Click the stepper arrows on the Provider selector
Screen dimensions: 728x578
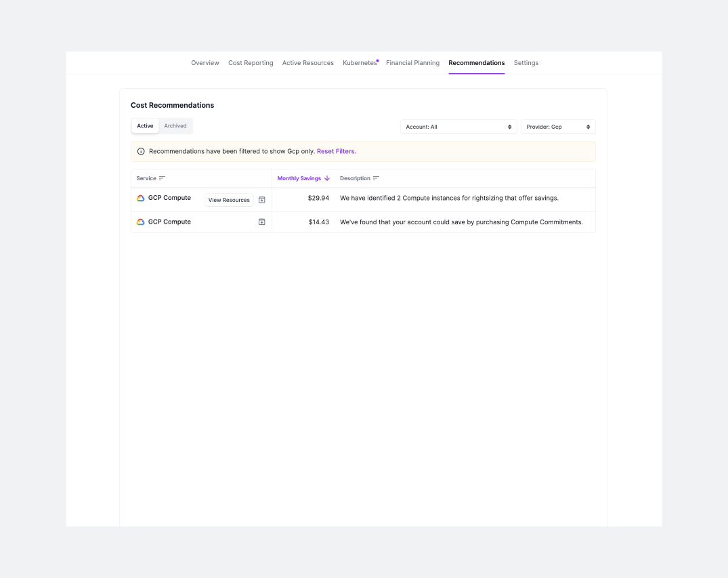click(588, 127)
